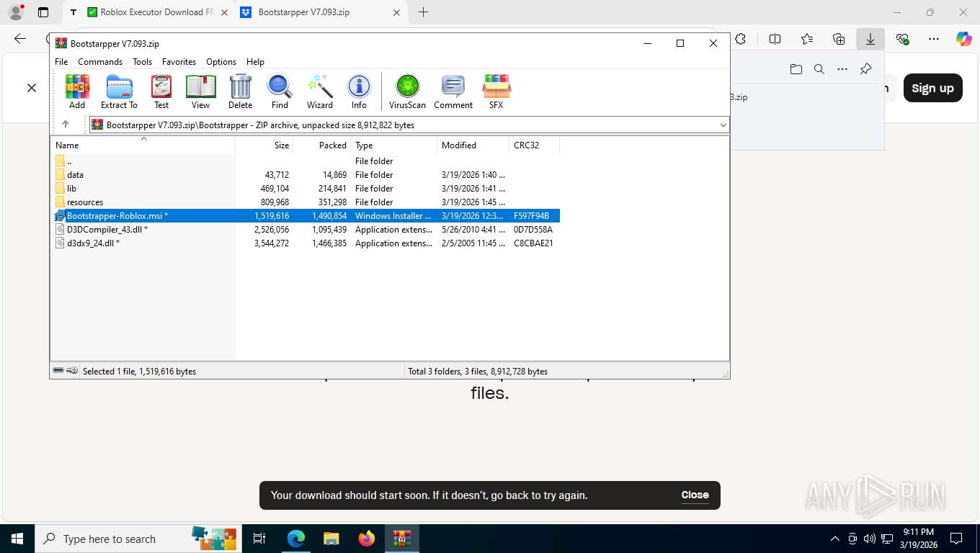
Task: Open the Help menu in WinRAR
Action: 255,62
